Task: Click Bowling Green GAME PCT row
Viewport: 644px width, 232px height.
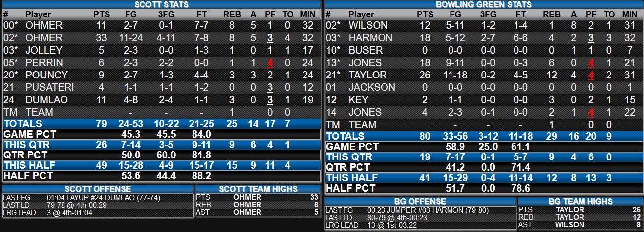Action: click(x=484, y=147)
